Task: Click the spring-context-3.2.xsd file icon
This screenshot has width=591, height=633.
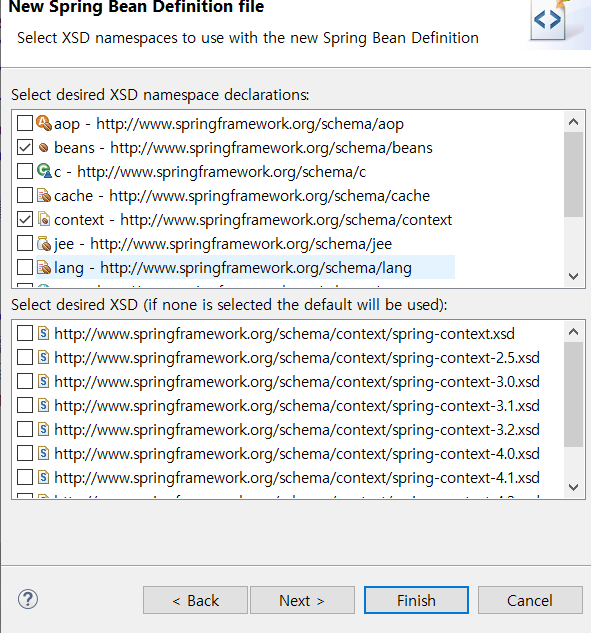Action: pos(44,429)
